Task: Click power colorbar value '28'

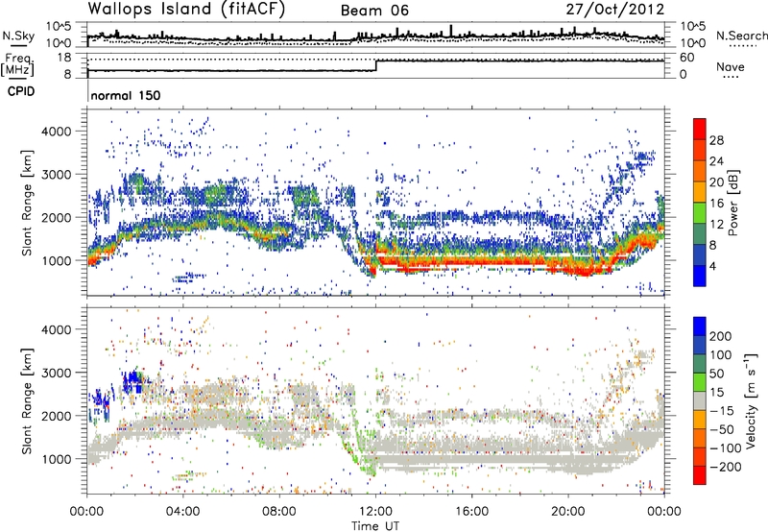Action: point(716,140)
